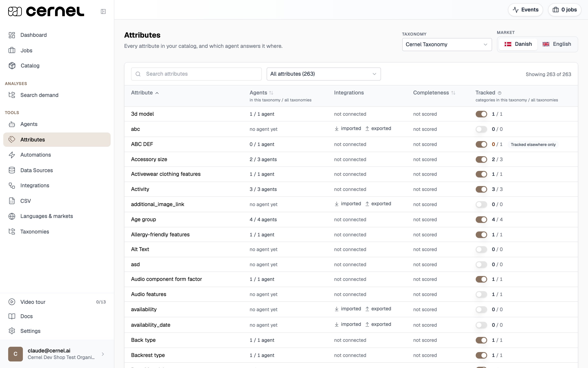The width and height of the screenshot is (588, 368).
Task: Open the Dashboard grid icon
Action: [12, 35]
